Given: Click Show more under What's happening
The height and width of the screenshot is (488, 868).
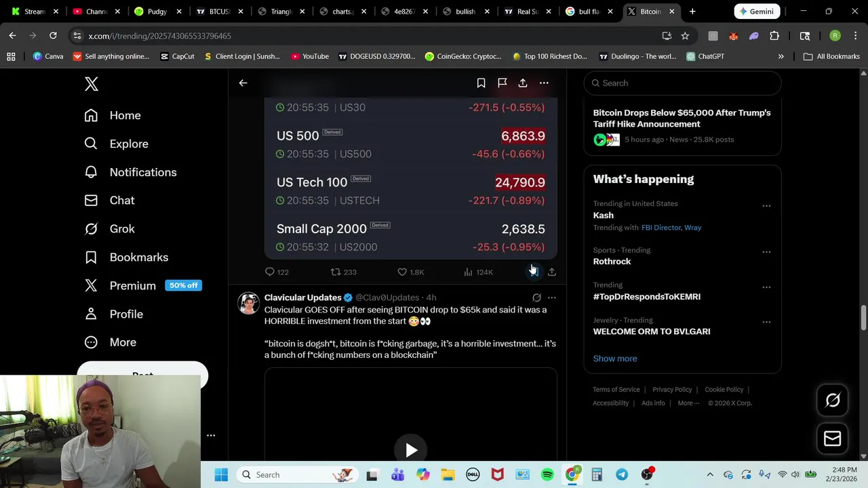Looking at the screenshot, I should 615,359.
